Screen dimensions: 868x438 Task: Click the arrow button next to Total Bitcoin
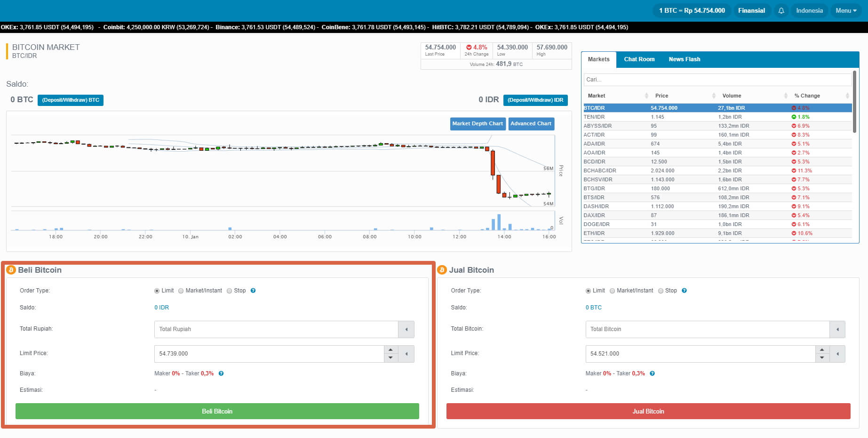pyautogui.click(x=837, y=329)
